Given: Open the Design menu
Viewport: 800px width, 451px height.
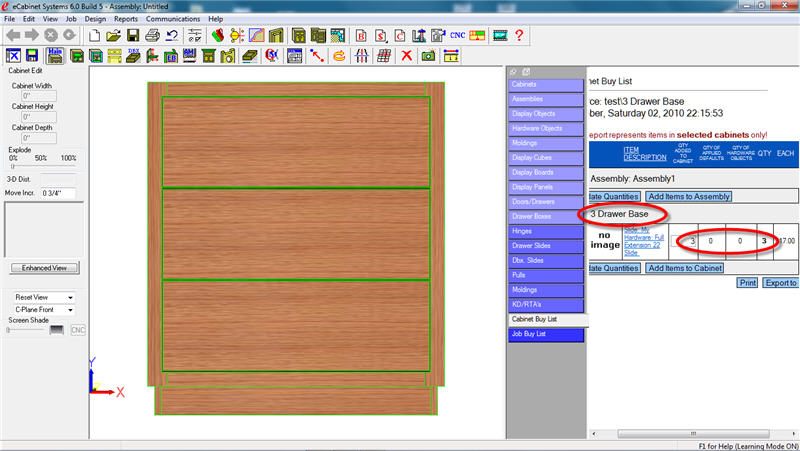Looking at the screenshot, I should [x=95, y=19].
